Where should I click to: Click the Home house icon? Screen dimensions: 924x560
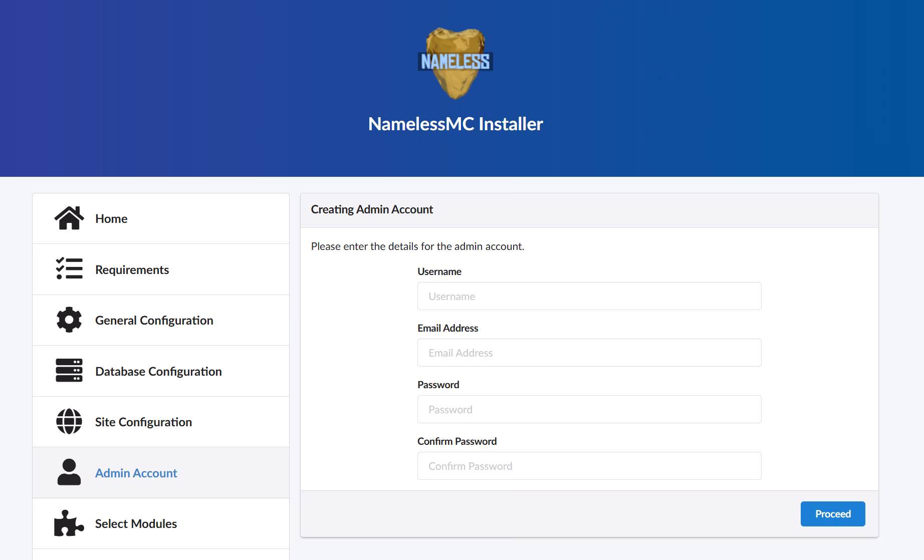tap(69, 218)
